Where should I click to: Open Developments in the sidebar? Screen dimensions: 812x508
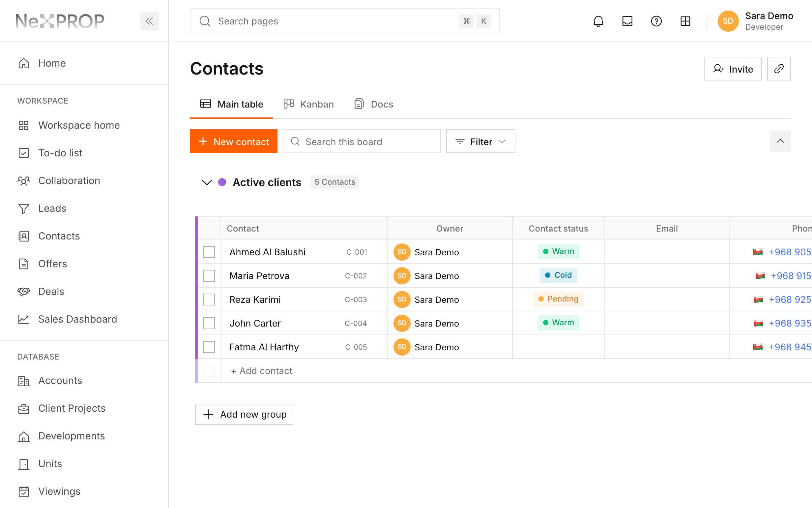coord(72,436)
